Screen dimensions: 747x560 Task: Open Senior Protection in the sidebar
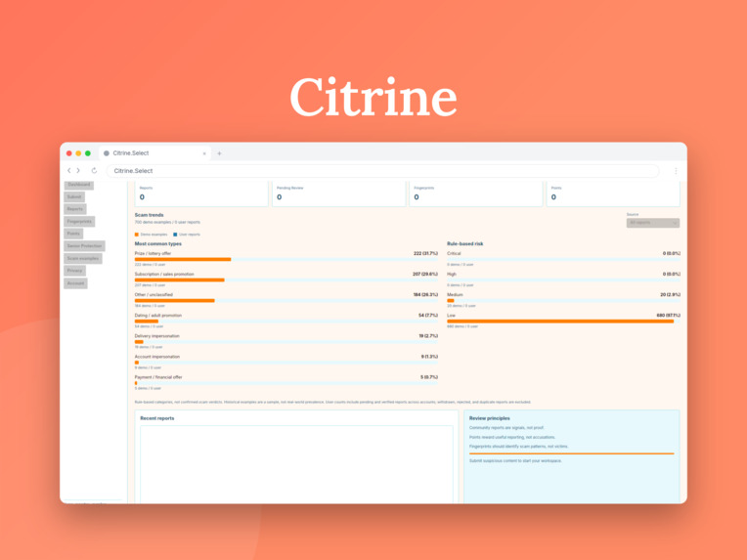pyautogui.click(x=84, y=245)
